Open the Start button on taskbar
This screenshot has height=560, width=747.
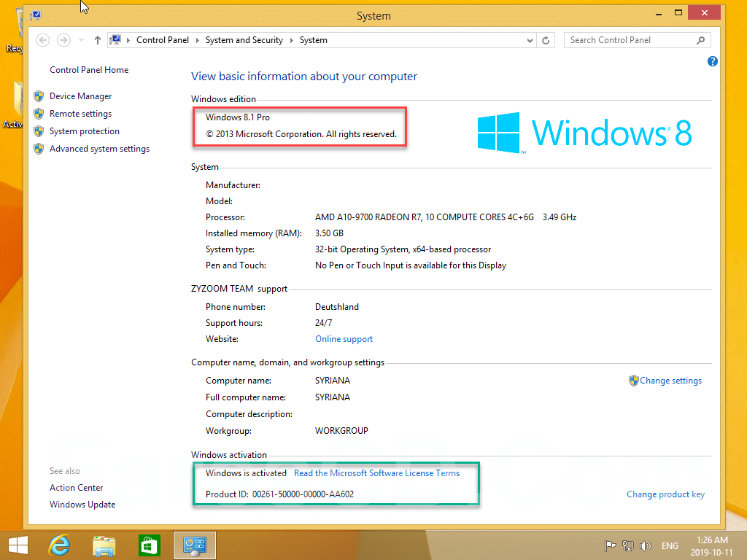tap(18, 545)
